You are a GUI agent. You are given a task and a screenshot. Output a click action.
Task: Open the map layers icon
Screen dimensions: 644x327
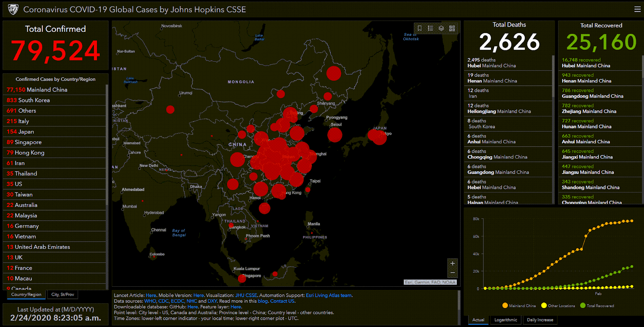[x=441, y=28]
